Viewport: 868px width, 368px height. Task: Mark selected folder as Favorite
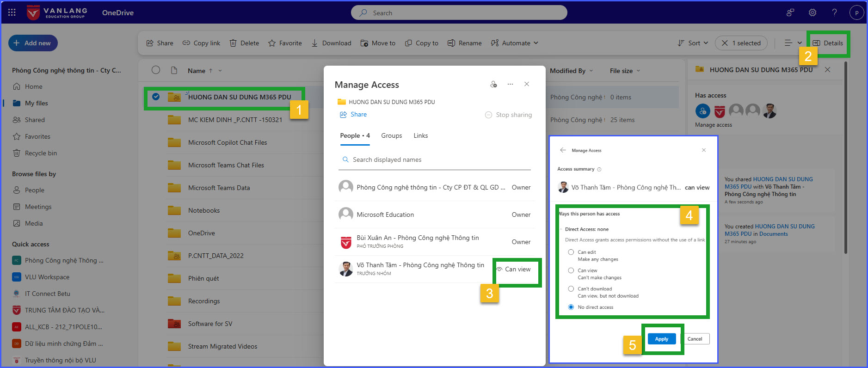pos(285,43)
